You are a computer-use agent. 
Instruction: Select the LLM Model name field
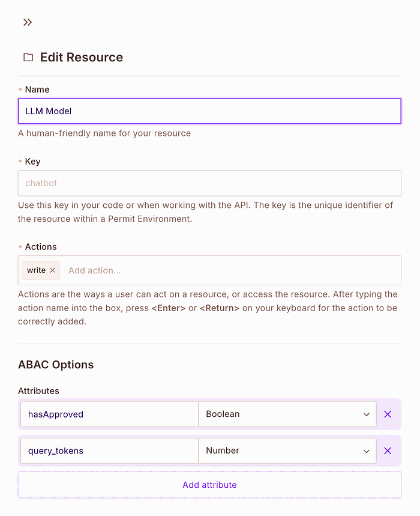[209, 111]
